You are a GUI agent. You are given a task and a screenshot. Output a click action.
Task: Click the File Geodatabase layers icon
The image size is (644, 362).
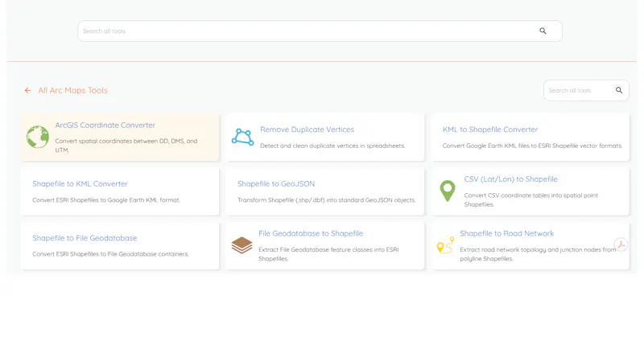(x=242, y=245)
